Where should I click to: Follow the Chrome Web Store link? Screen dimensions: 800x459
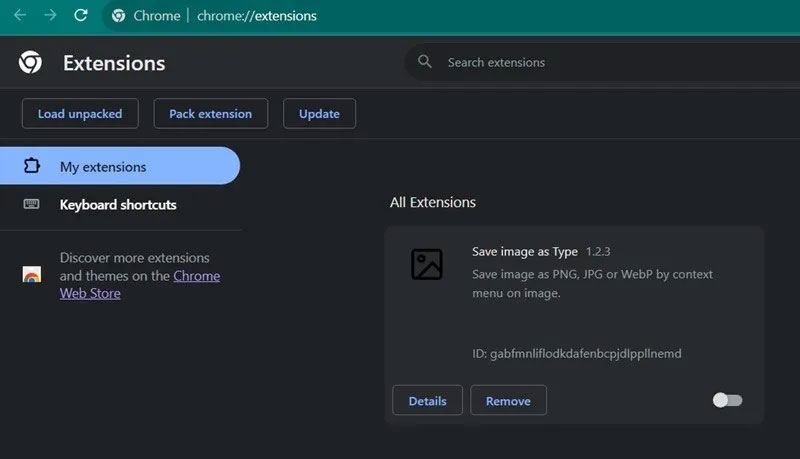point(196,276)
